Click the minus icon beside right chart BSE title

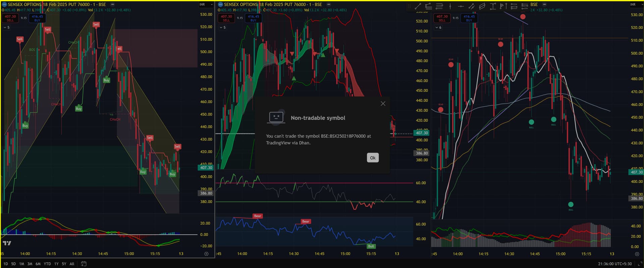[x=544, y=4]
